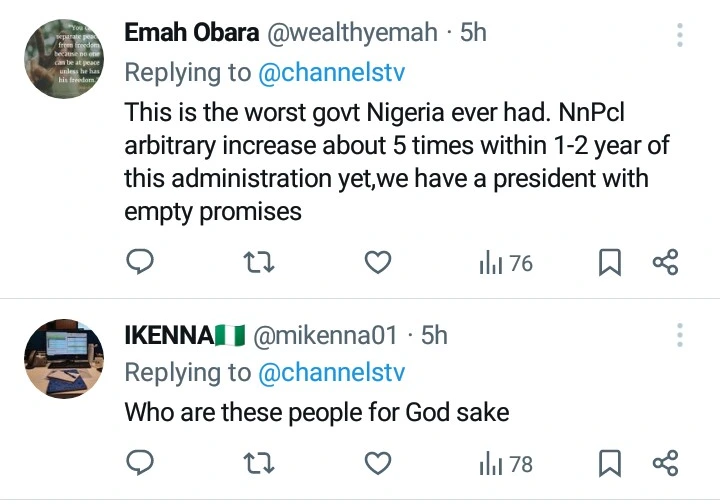Bookmark Emah Obara's tweet
This screenshot has height=504, width=720.
(609, 263)
